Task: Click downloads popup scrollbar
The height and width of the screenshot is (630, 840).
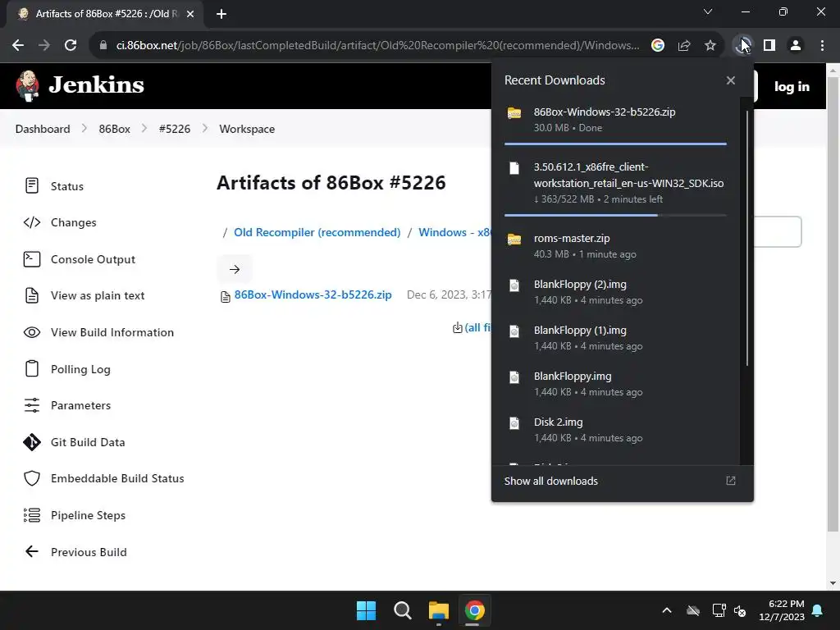Action: coord(746,239)
